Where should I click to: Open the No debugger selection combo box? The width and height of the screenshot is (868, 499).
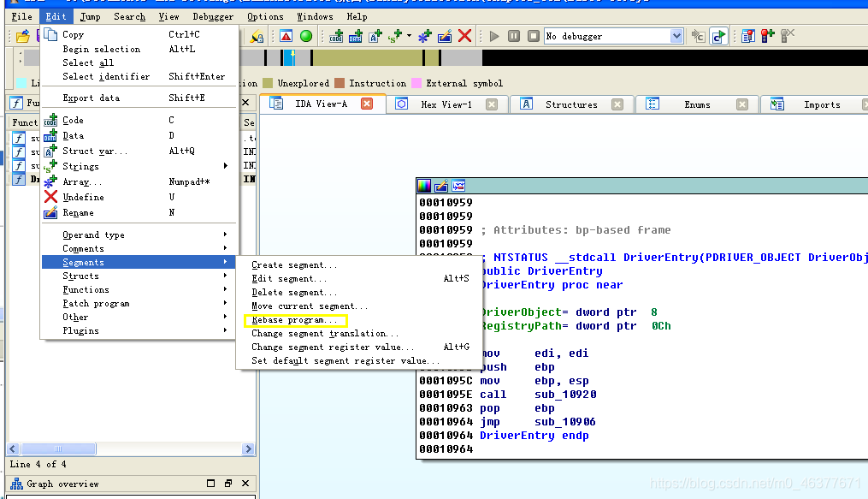(613, 37)
